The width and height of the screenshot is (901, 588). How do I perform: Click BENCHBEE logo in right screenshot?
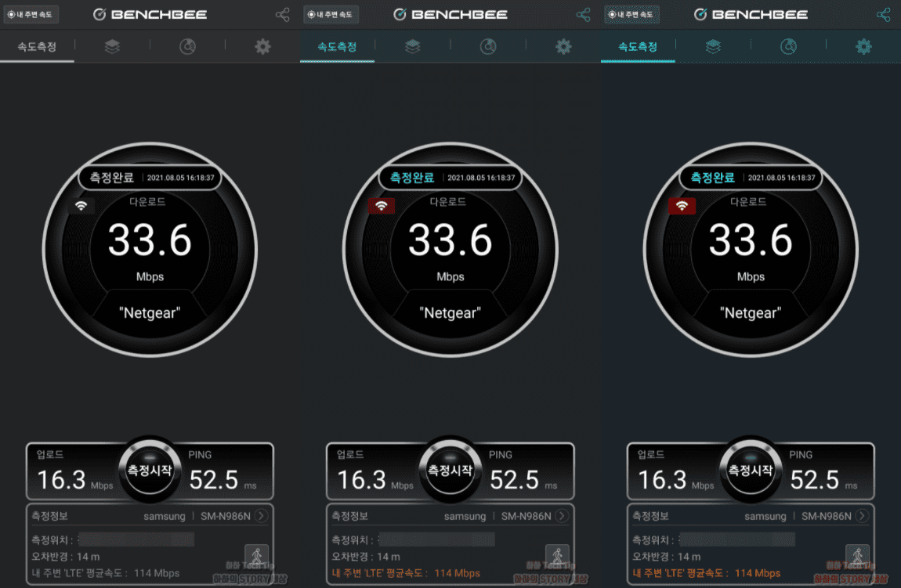pos(751,14)
